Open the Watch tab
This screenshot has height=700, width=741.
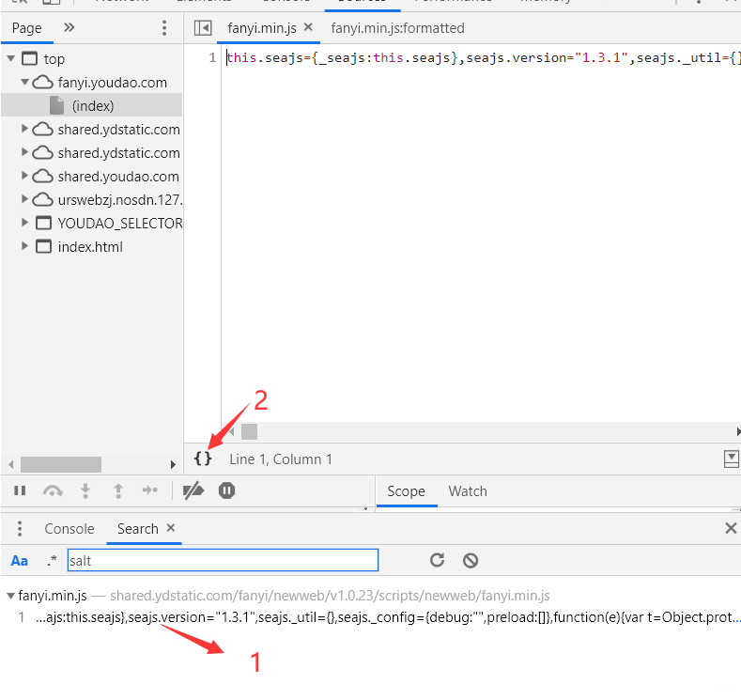pos(468,491)
